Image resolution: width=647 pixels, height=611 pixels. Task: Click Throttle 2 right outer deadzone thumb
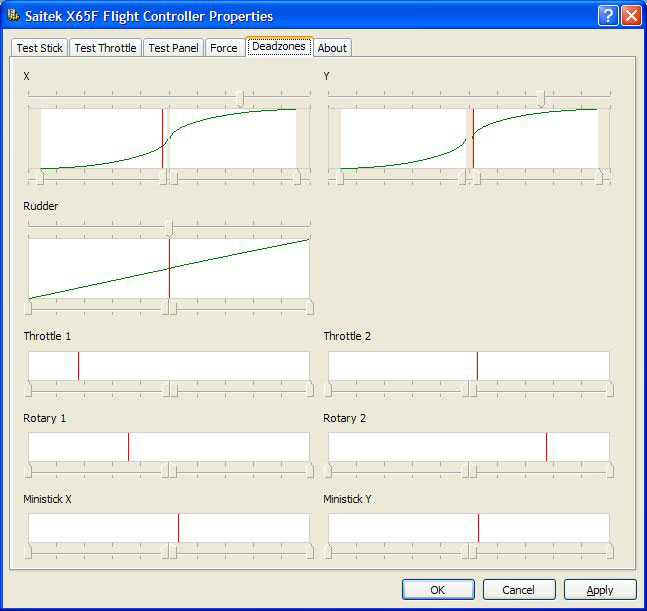610,389
